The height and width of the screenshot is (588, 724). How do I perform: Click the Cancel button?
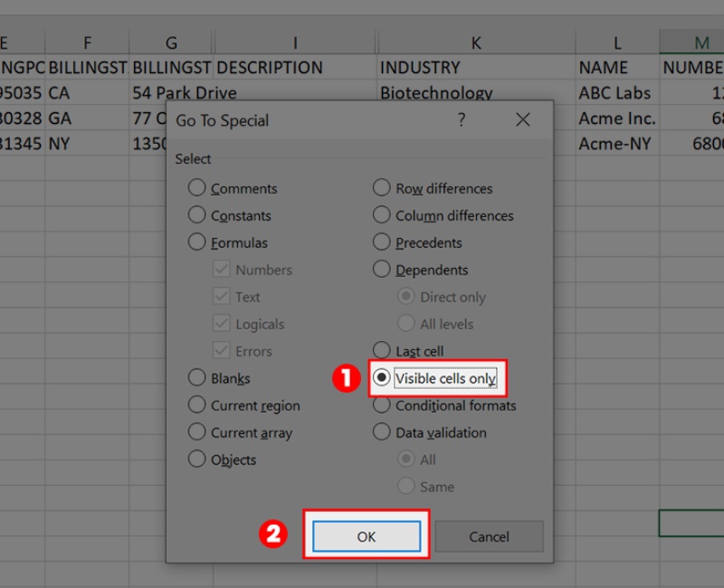[489, 536]
